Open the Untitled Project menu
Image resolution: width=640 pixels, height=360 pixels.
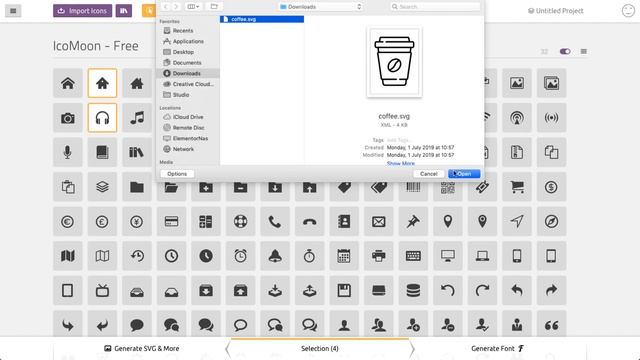pyautogui.click(x=556, y=11)
